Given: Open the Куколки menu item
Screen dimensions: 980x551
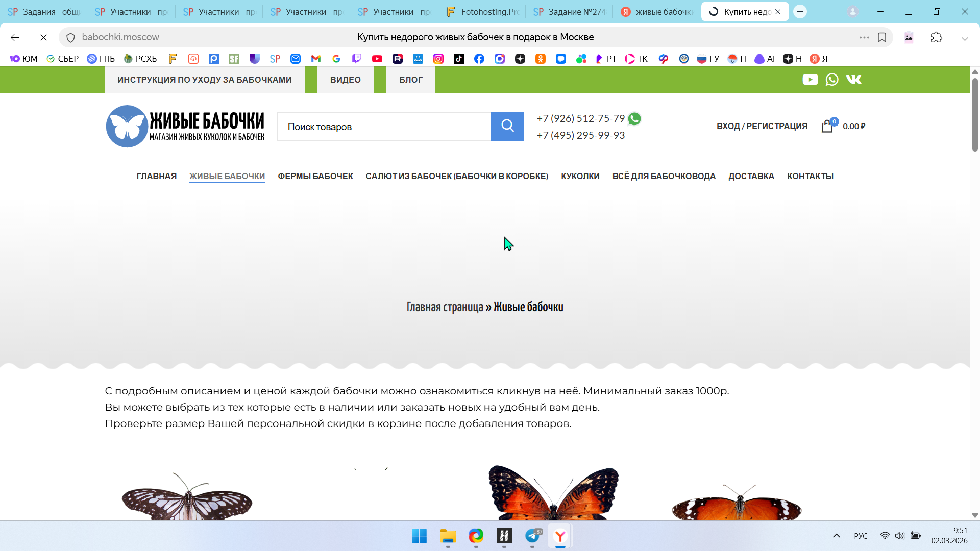Looking at the screenshot, I should click(580, 176).
